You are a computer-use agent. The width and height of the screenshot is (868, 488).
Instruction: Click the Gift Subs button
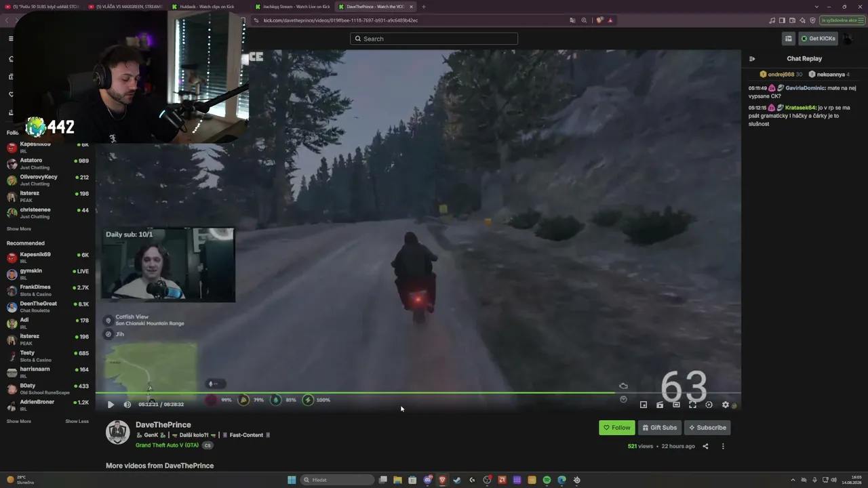[659, 428]
